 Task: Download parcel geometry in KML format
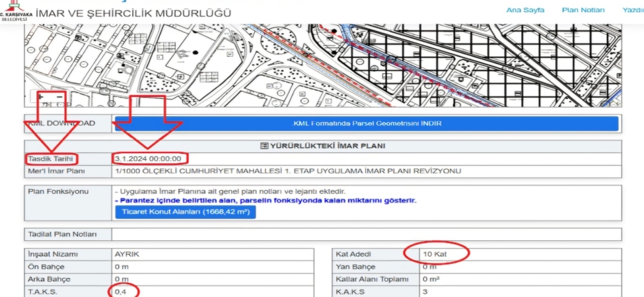(367, 123)
